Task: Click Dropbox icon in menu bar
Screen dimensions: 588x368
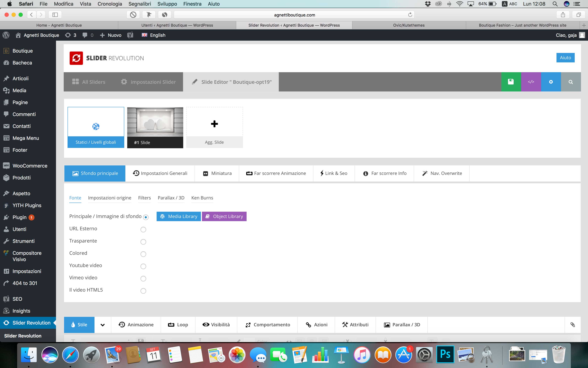Action: click(x=428, y=4)
